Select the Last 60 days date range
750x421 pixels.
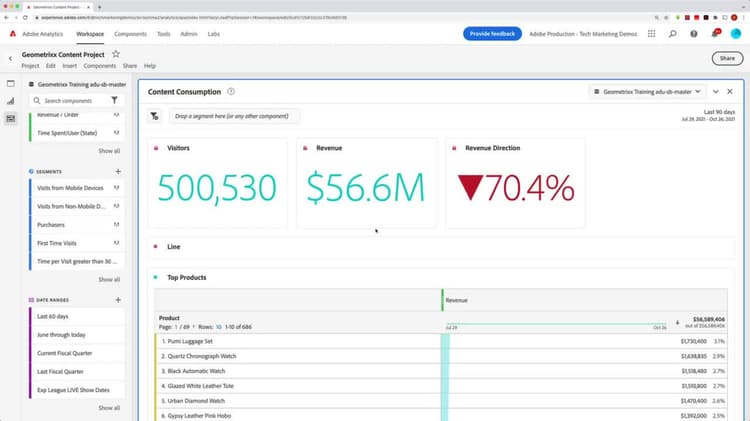click(77, 316)
